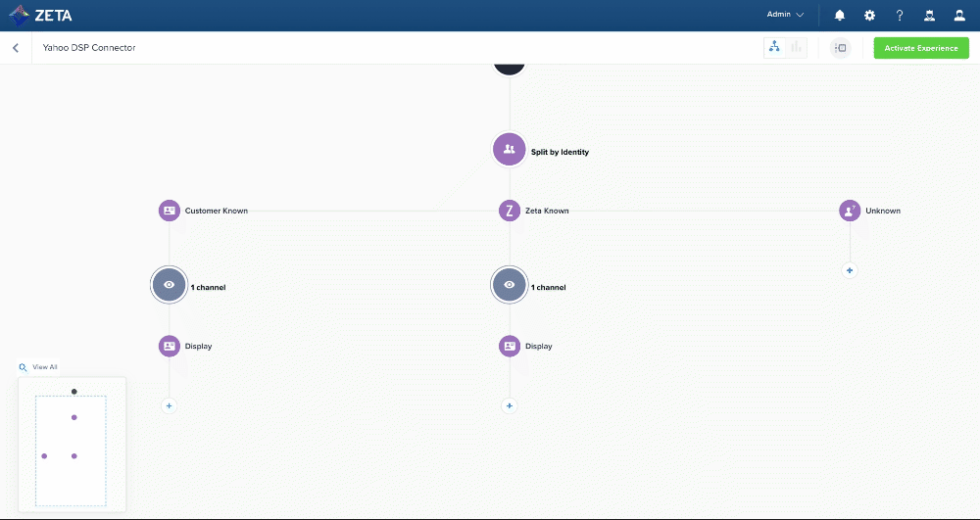Click the minimap overview thumbnail
The height and width of the screenshot is (520, 980).
[72, 446]
